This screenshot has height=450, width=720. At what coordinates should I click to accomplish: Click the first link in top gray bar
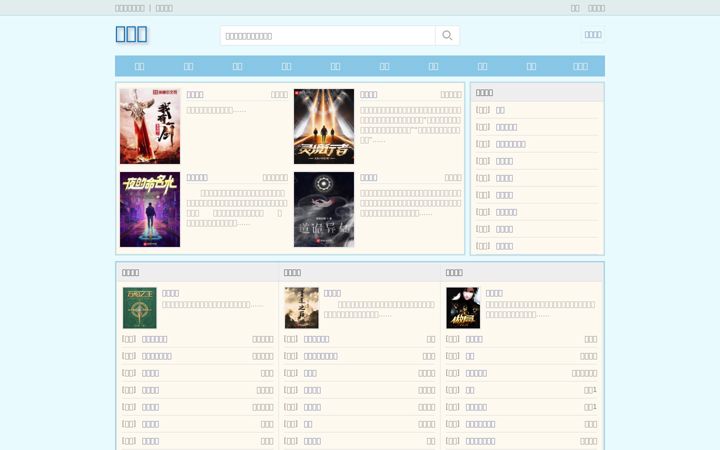(x=129, y=8)
